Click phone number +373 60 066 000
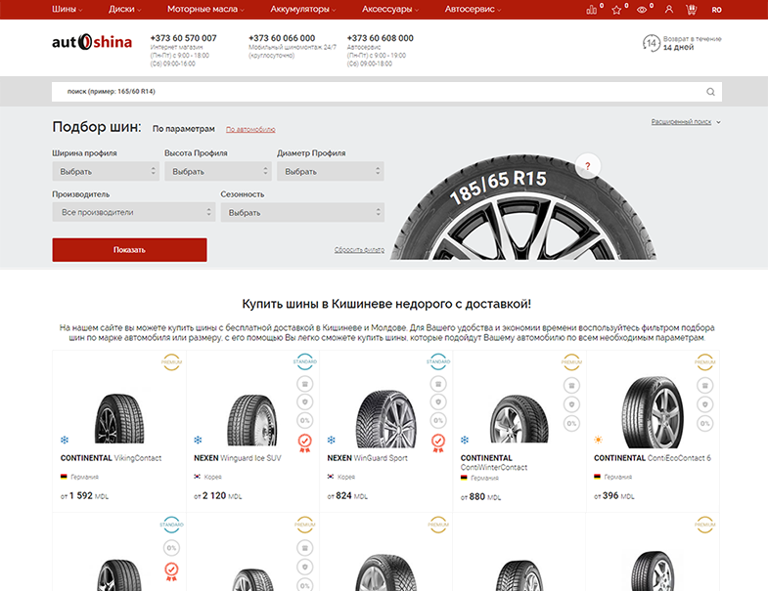768x591 pixels. (x=282, y=38)
